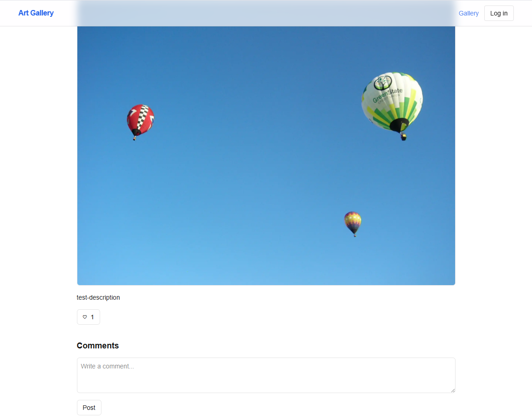This screenshot has width=532, height=419.
Task: Click the basket beneath the red balloon
Action: pos(134,138)
